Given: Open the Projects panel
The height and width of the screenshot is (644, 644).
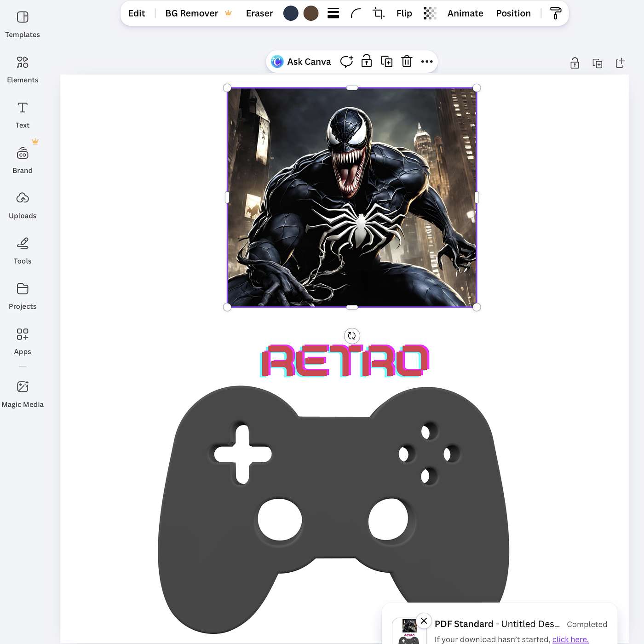Looking at the screenshot, I should pyautogui.click(x=23, y=297).
